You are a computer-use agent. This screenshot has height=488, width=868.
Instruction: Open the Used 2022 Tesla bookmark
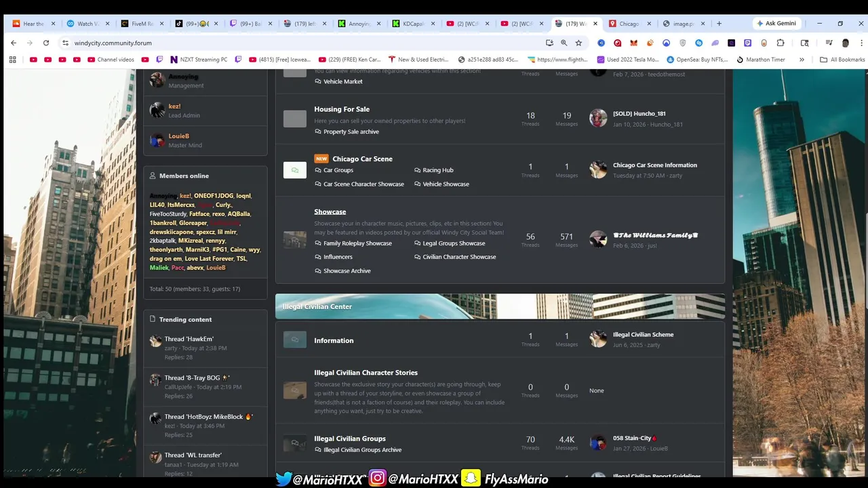coord(627,60)
